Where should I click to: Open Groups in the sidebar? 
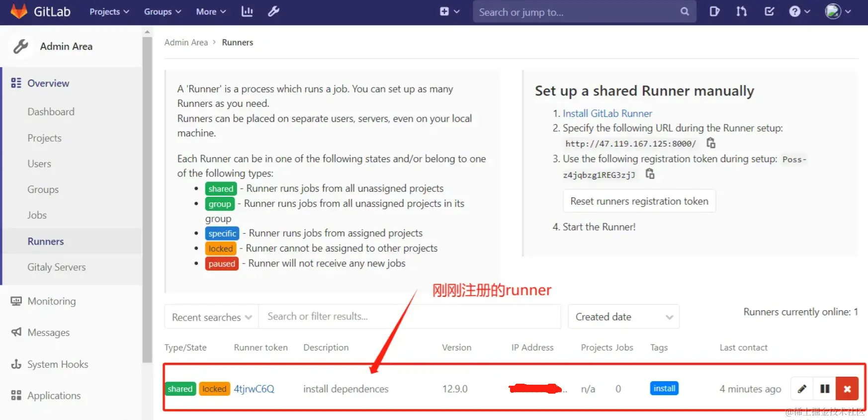coord(43,190)
